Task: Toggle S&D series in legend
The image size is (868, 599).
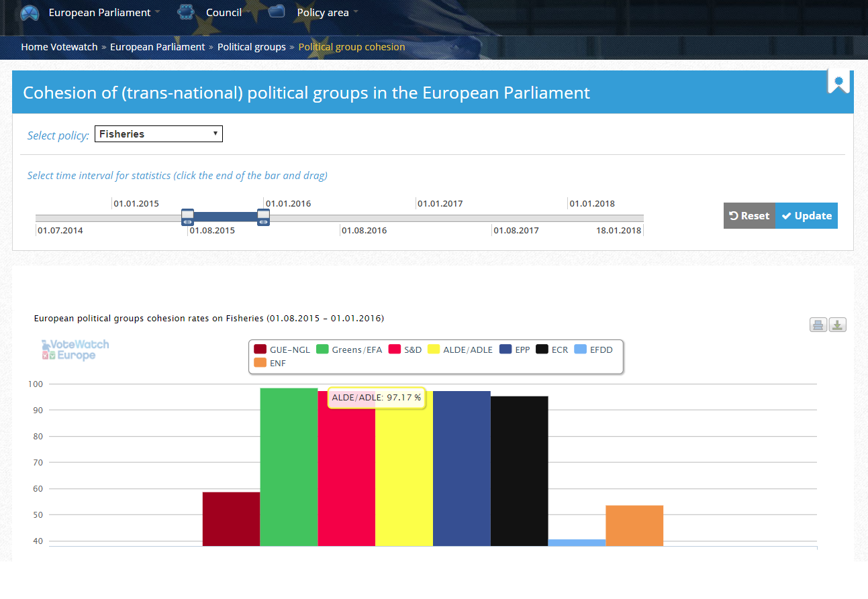Action: [405, 349]
